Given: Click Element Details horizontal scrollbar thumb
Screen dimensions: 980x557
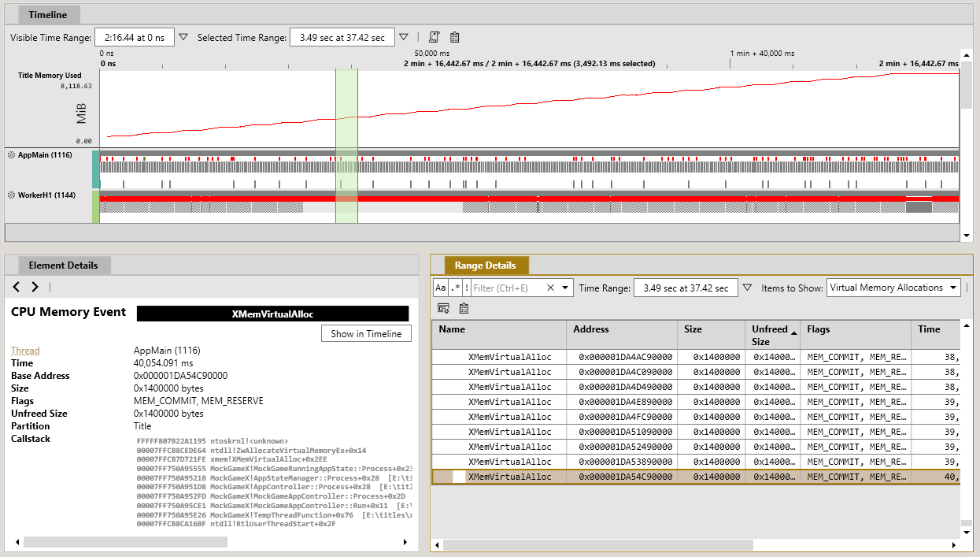Looking at the screenshot, I should [125, 542].
